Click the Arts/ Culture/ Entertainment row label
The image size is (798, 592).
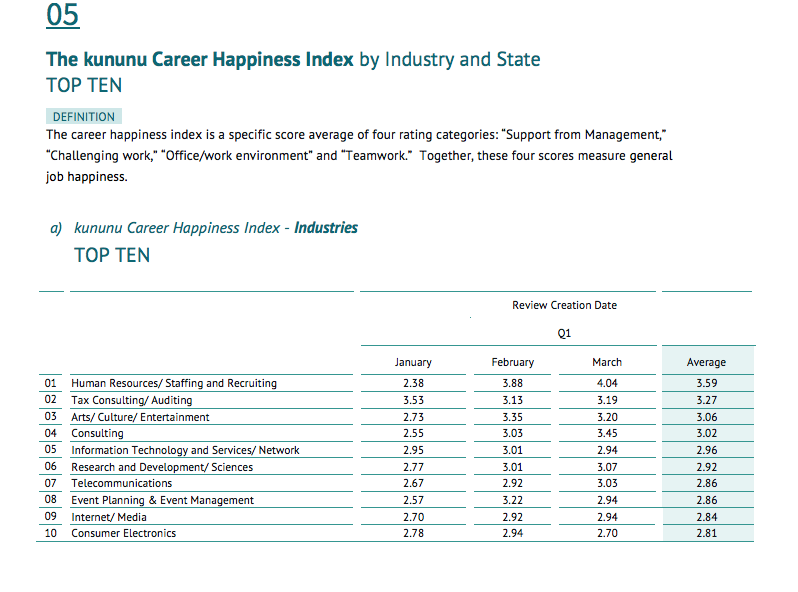(x=140, y=417)
